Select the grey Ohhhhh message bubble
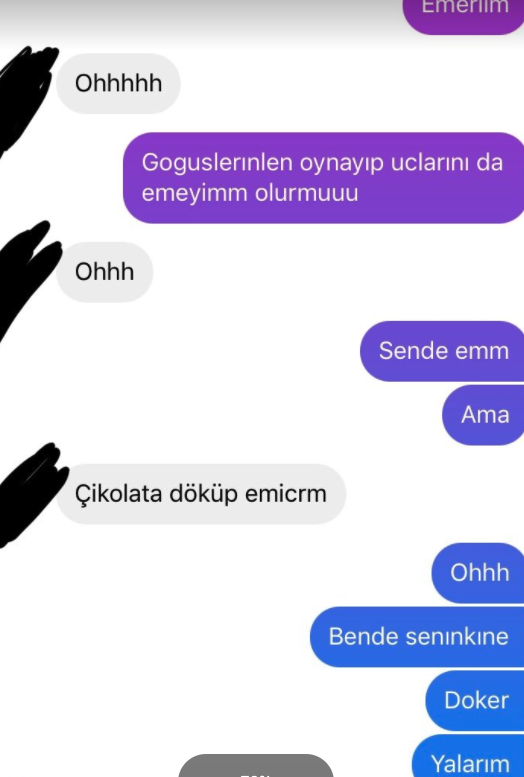524x777 pixels. click(118, 83)
